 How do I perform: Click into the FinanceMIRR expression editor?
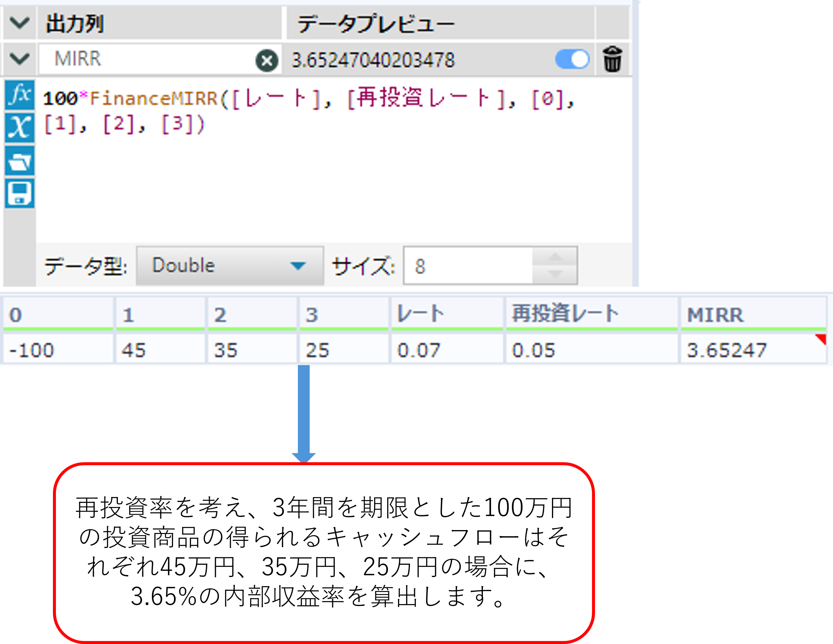pos(332,172)
